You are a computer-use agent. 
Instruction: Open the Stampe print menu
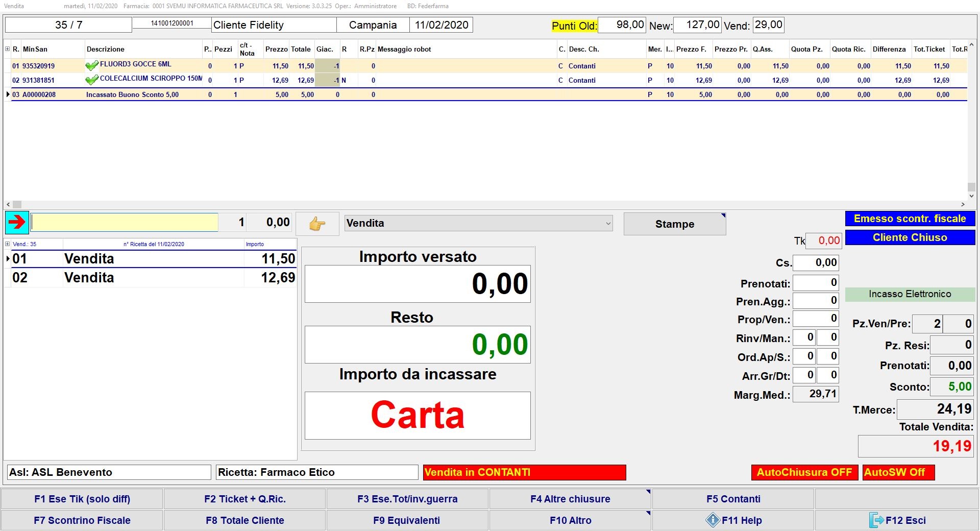[674, 224]
